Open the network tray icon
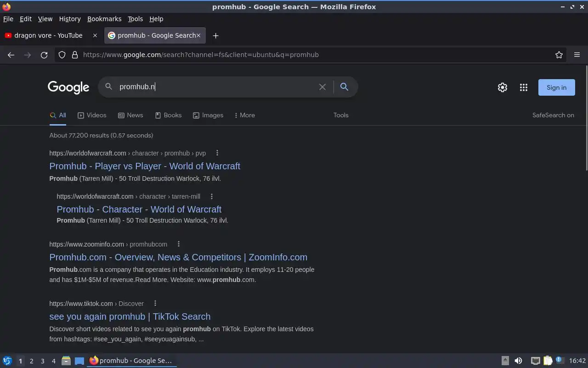Image resolution: width=588 pixels, height=368 pixels. [535, 361]
